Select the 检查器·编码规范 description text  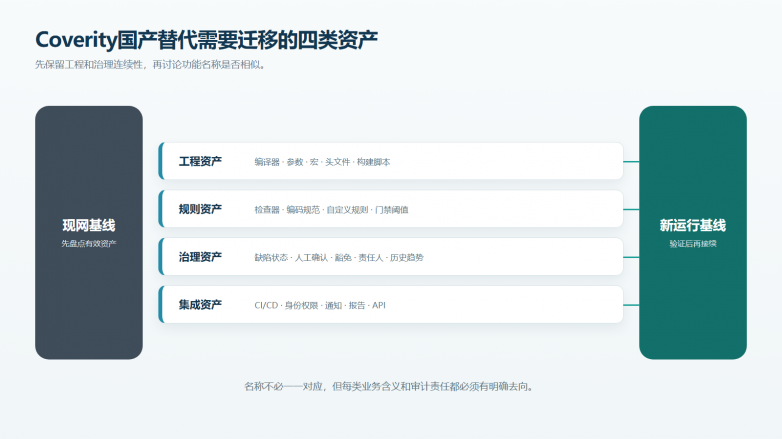(331, 210)
